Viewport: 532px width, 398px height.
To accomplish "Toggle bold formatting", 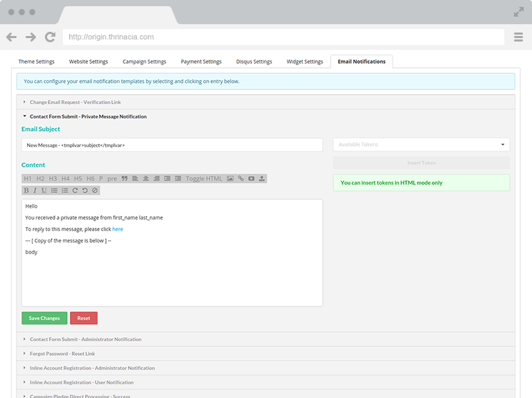I will 26,190.
